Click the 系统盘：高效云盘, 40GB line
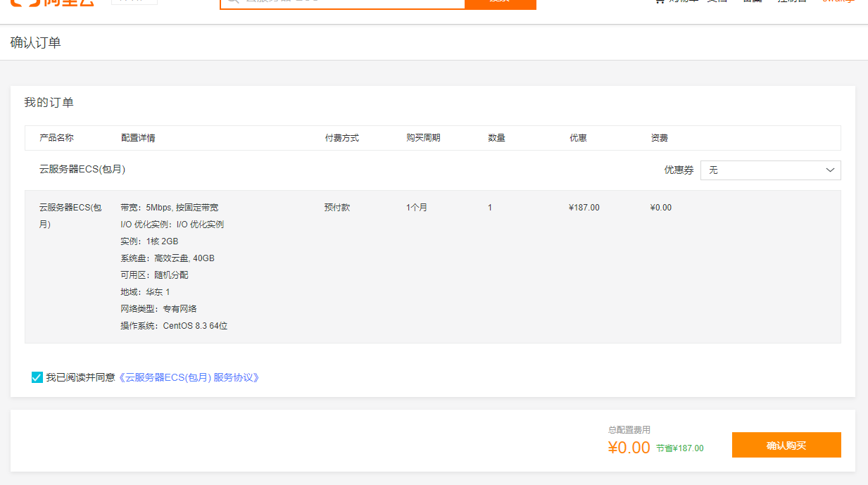868x485 pixels. pyautogui.click(x=168, y=258)
